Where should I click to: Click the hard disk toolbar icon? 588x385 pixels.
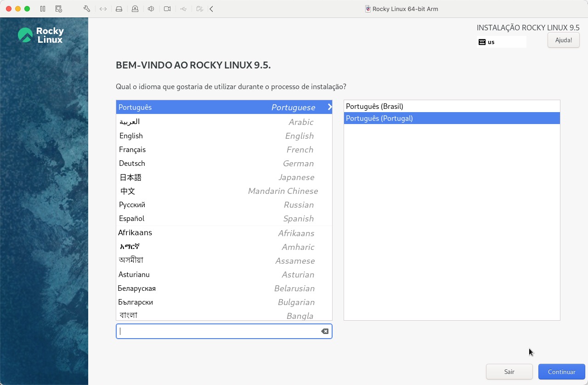click(119, 9)
